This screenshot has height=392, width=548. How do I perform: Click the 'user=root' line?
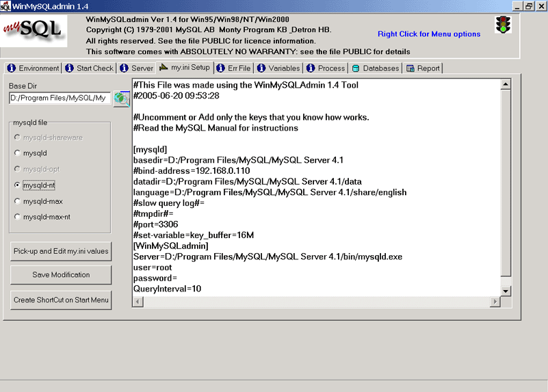[153, 267]
